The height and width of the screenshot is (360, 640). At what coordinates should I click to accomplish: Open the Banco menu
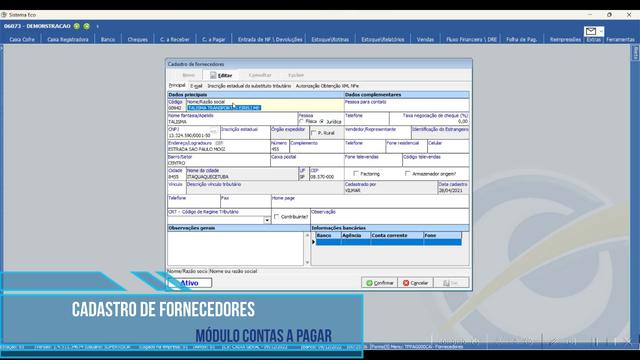click(x=108, y=40)
